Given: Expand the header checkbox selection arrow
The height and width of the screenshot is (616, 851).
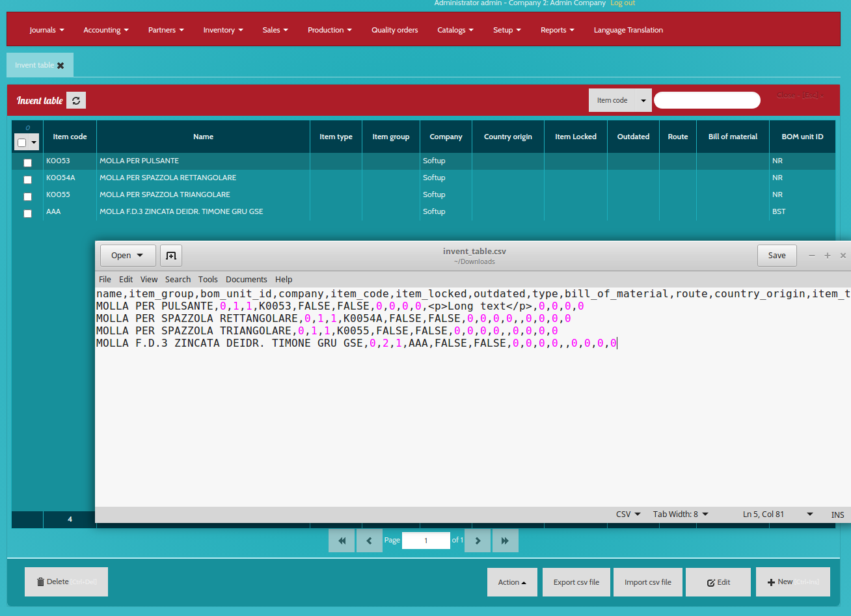Looking at the screenshot, I should [34, 142].
